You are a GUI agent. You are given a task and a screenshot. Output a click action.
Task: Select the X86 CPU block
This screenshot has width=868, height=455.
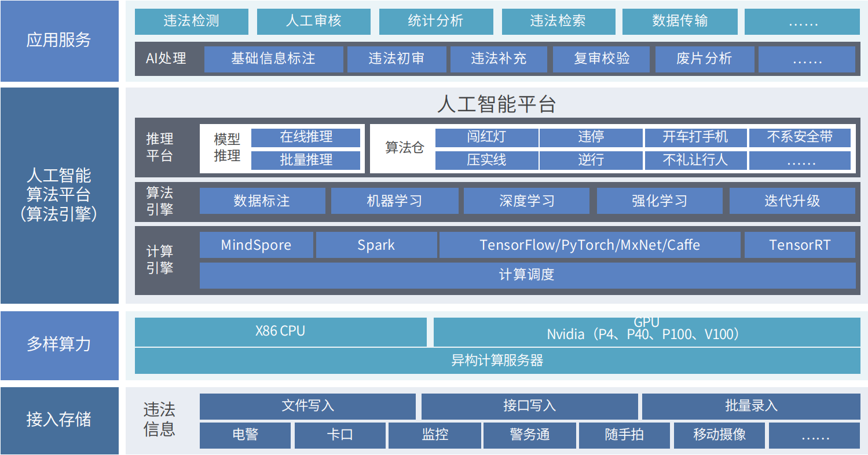280,332
